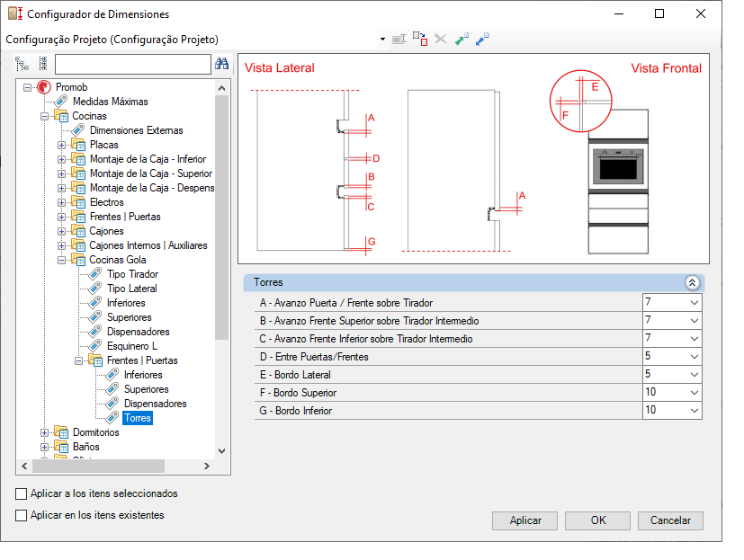Collapse Frentes | Puertas node inside Cocinas Gola

(79, 360)
